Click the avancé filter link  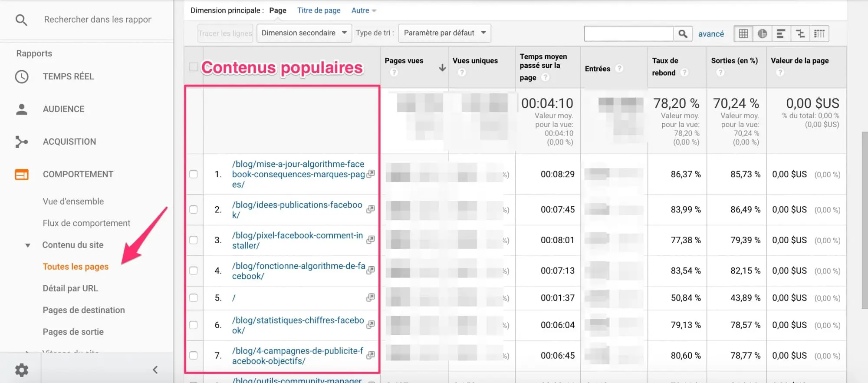(x=711, y=34)
